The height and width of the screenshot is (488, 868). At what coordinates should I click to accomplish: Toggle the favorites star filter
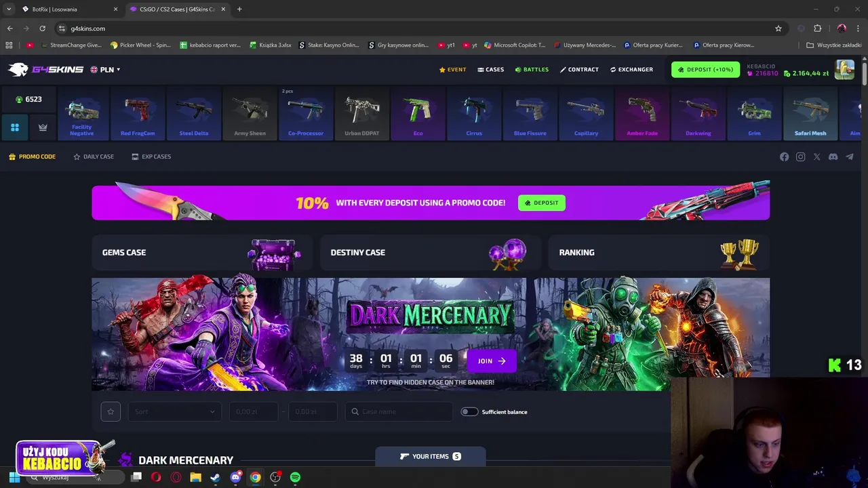pyautogui.click(x=111, y=411)
